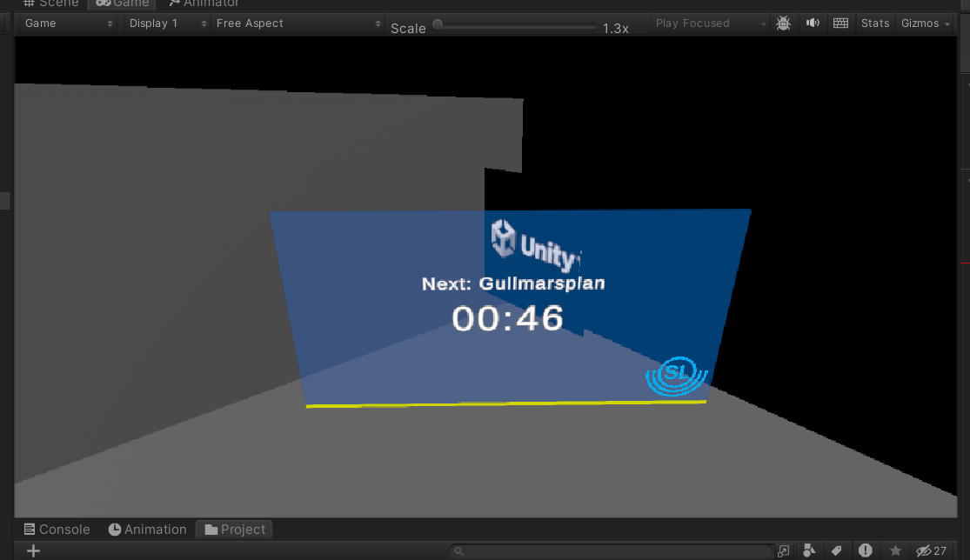This screenshot has width=970, height=560.
Task: Click the Next: Gullmarsplan text
Action: (512, 283)
